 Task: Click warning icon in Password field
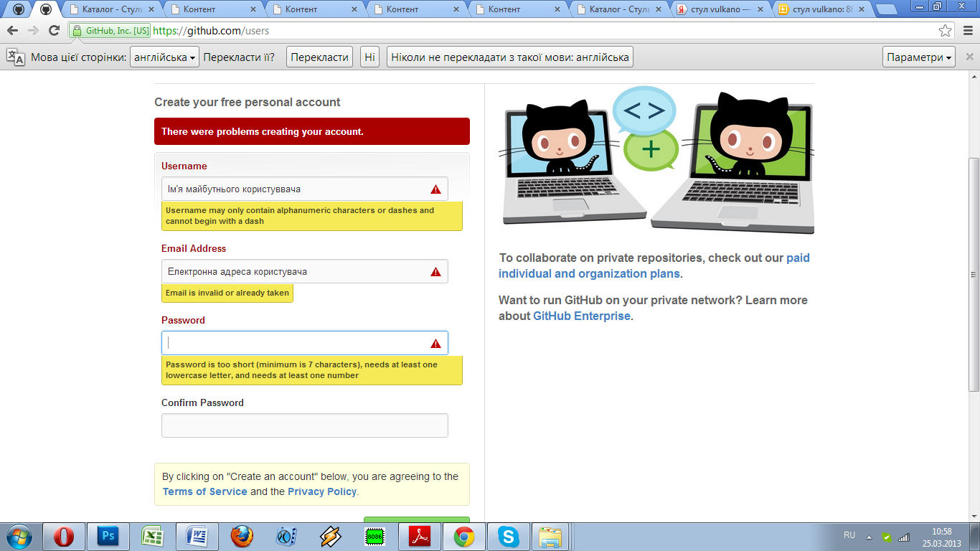coord(435,344)
